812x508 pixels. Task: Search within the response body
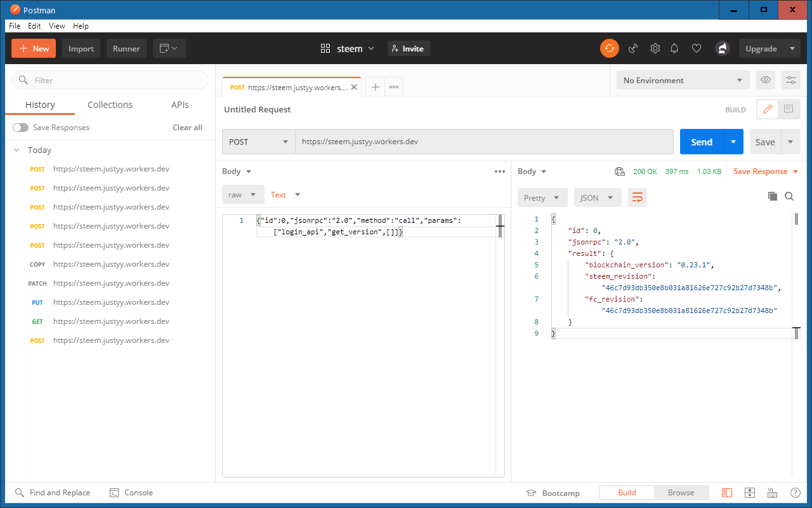[x=789, y=197]
